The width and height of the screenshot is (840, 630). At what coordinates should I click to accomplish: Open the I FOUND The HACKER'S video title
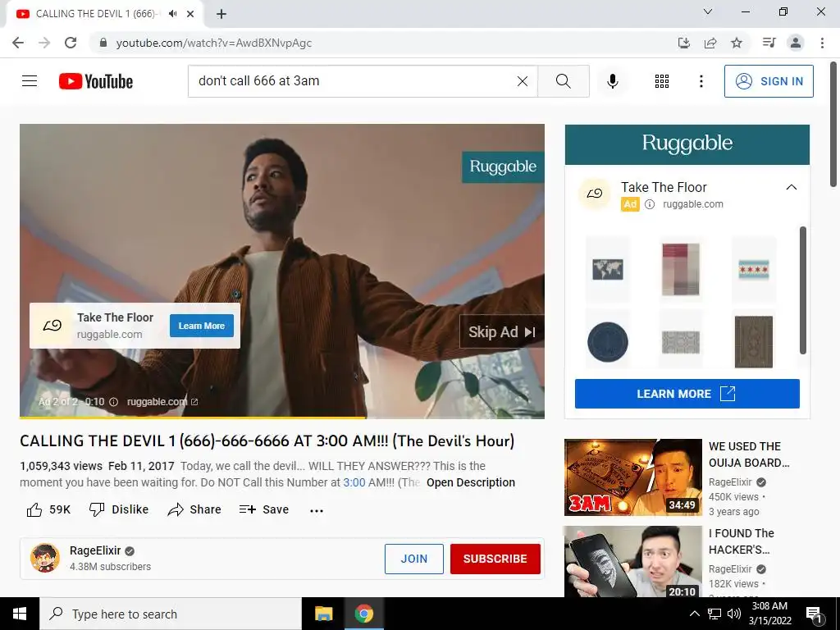[742, 541]
